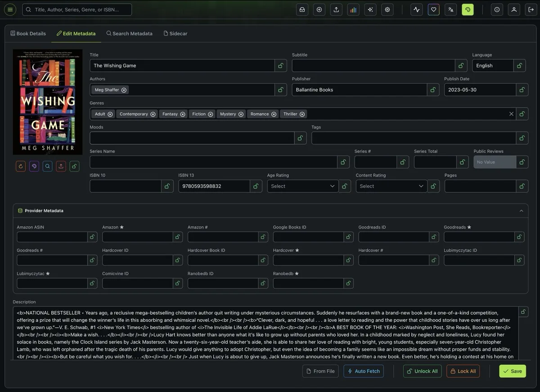Click the search cover icon under the book cover
This screenshot has height=392, width=540.
point(48,166)
